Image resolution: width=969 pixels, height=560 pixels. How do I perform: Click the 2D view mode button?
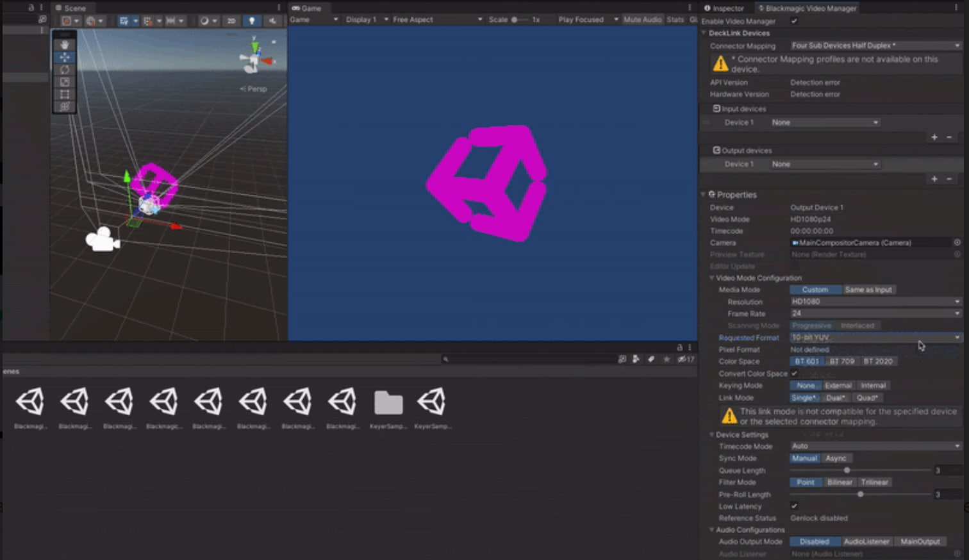[x=231, y=21]
